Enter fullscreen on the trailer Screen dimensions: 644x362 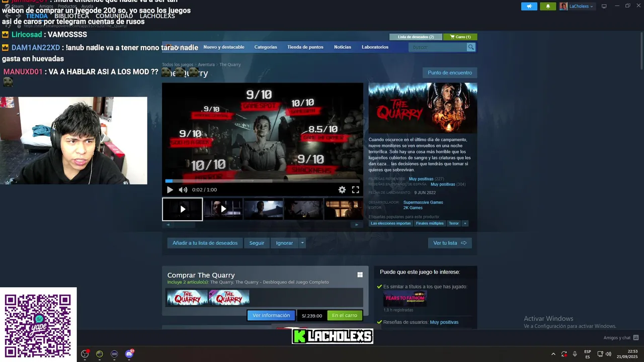click(355, 190)
